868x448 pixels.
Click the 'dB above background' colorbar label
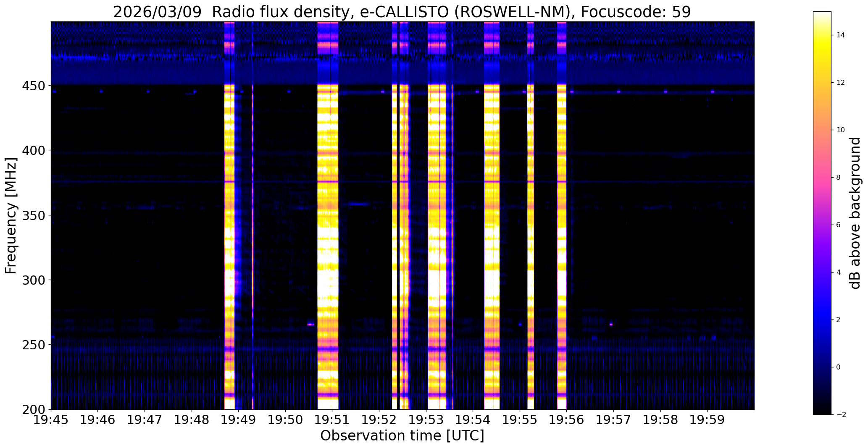point(855,213)
